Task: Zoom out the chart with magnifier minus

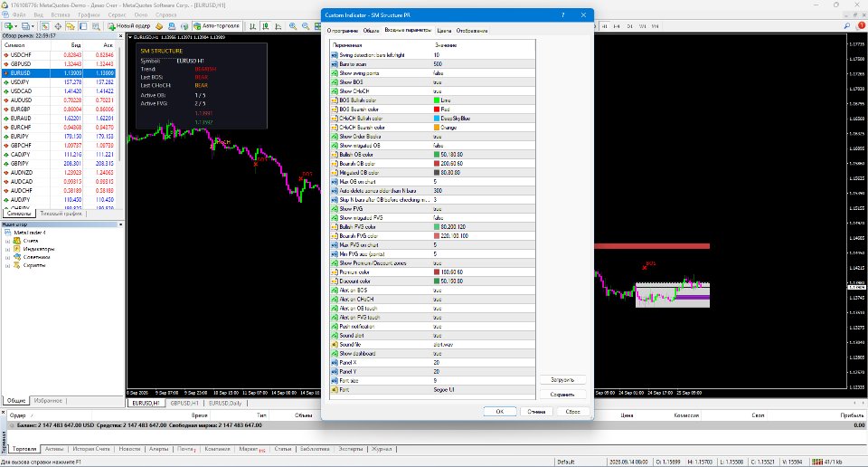Action: pyautogui.click(x=306, y=26)
